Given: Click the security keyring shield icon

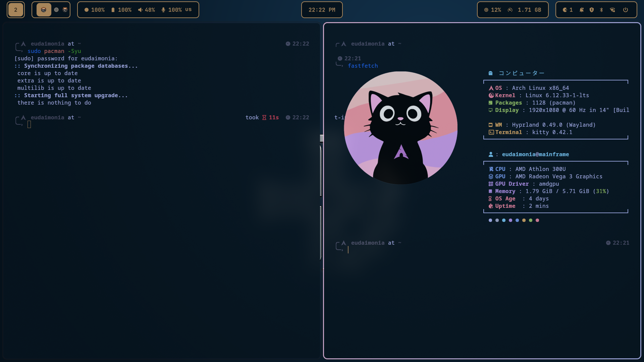Looking at the screenshot, I should [x=591, y=10].
